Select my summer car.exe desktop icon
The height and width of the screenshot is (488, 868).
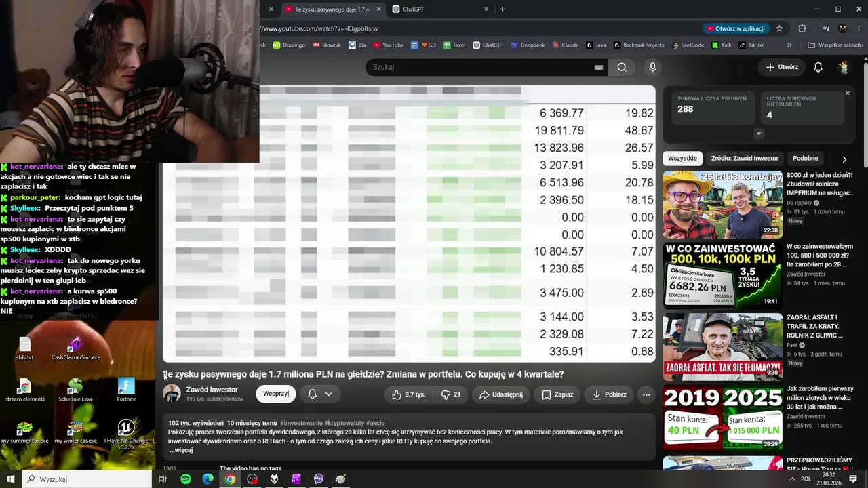[x=24, y=432]
